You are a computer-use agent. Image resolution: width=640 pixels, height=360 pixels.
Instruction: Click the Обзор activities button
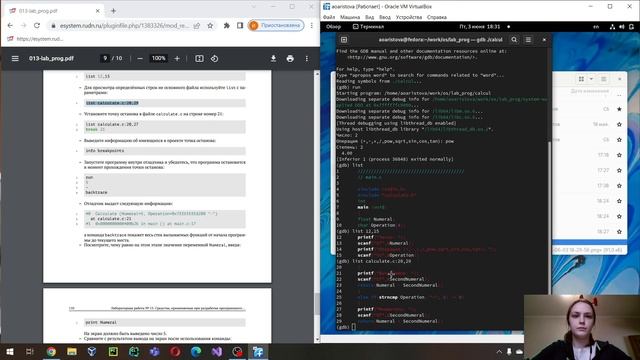[x=333, y=27]
